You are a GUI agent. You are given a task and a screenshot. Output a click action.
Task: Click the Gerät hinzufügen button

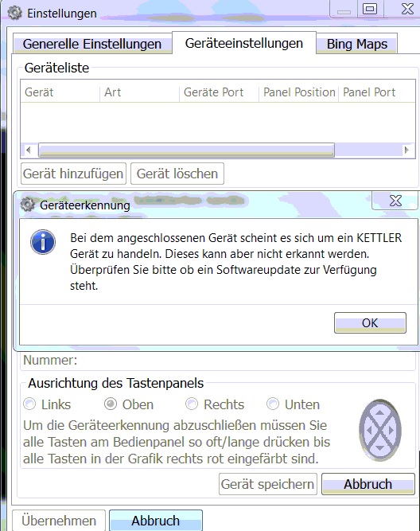pyautogui.click(x=73, y=174)
